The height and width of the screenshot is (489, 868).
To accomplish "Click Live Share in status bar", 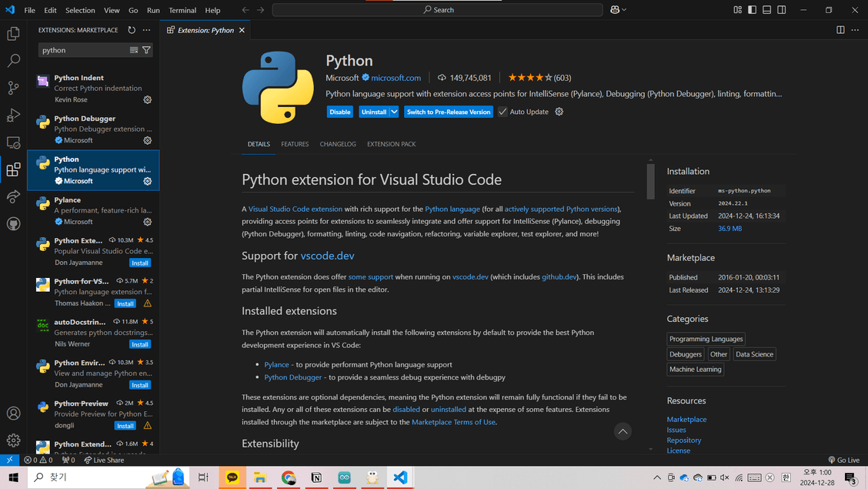I will (104, 461).
